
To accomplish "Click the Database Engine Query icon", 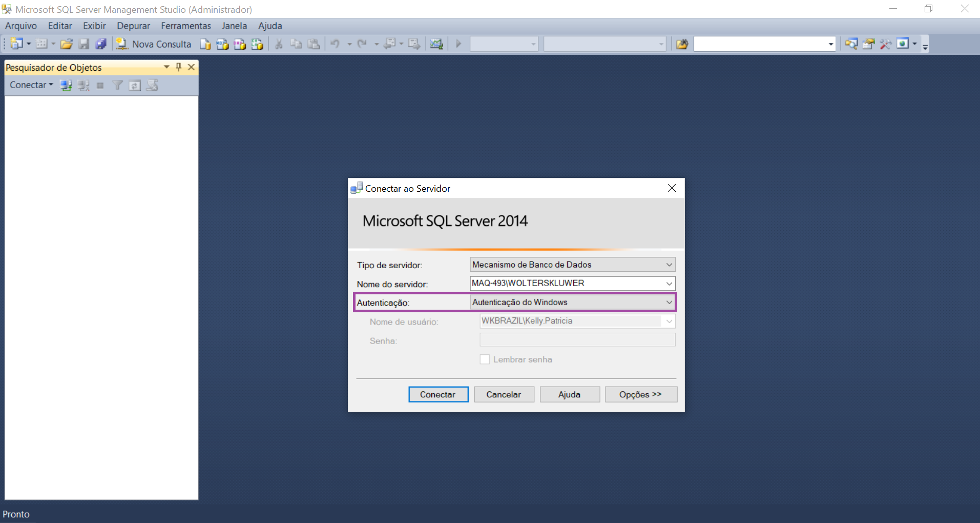I will (x=205, y=44).
